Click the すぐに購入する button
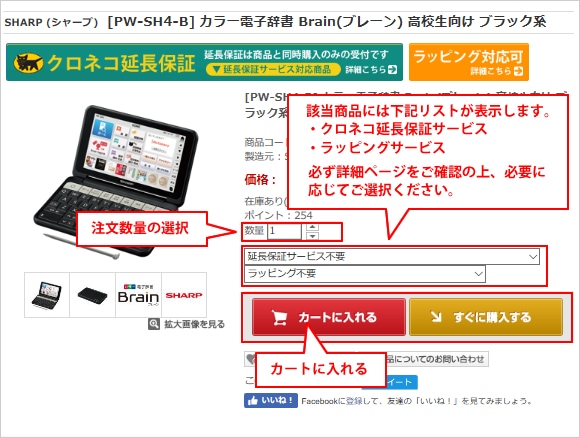Image resolution: width=580 pixels, height=438 pixels. pyautogui.click(x=486, y=317)
